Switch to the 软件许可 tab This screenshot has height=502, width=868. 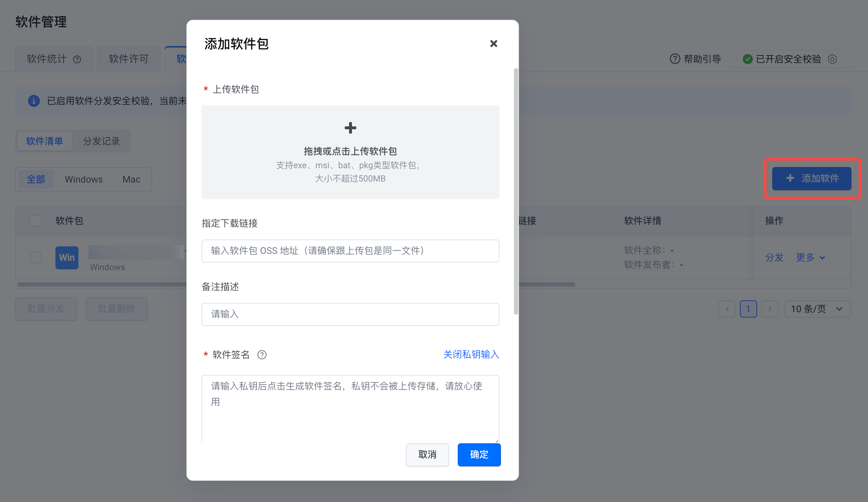pos(128,59)
